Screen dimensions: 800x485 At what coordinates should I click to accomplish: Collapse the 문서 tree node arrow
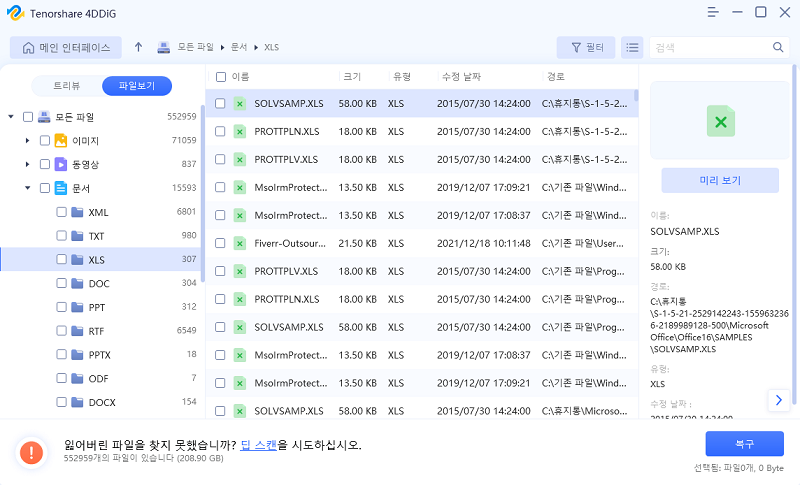tap(28, 188)
